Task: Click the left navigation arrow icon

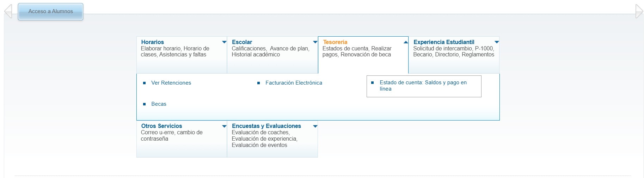Action: 8,11
